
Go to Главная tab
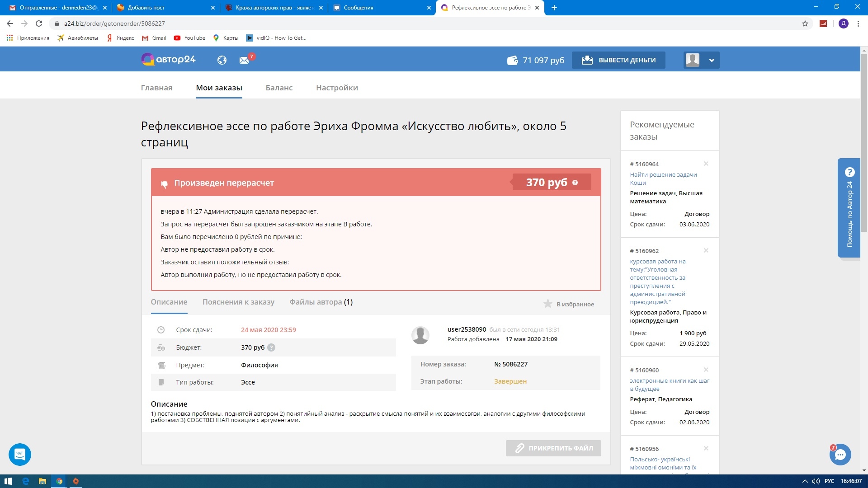pos(156,88)
